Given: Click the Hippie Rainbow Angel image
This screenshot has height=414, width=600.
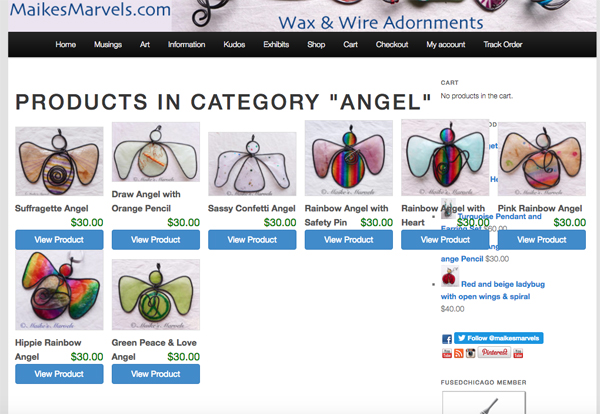Looking at the screenshot, I should click(x=59, y=290).
